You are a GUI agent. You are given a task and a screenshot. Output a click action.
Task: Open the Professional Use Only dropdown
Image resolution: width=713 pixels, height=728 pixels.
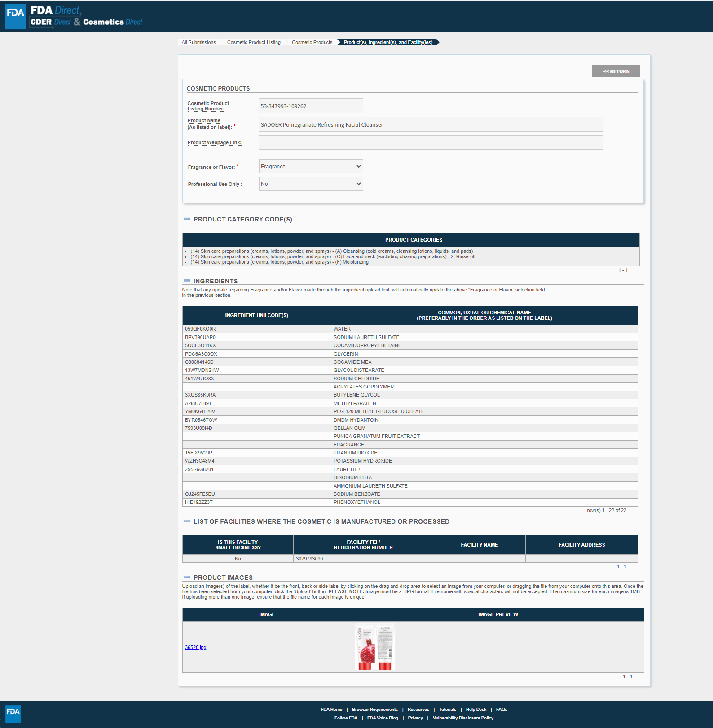tap(311, 184)
